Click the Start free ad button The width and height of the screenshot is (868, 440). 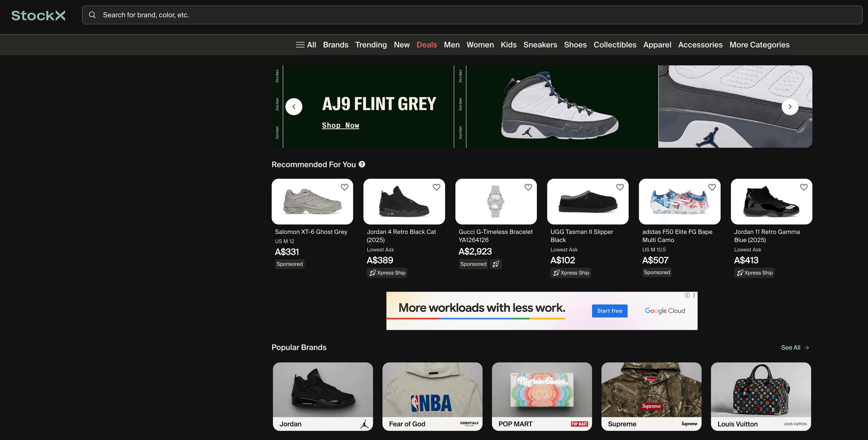[x=610, y=311]
